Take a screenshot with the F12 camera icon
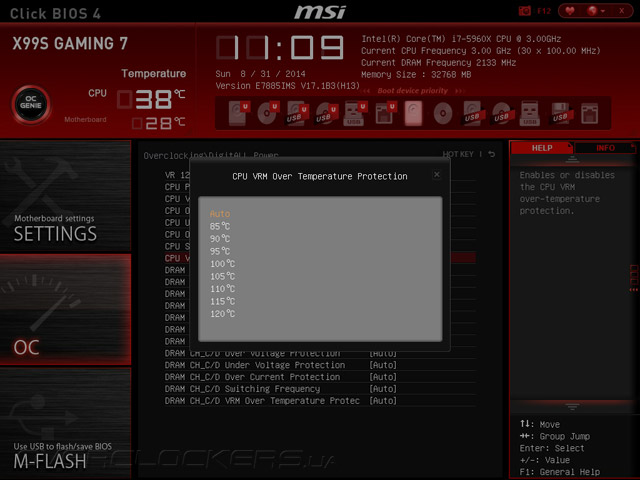This screenshot has height=480, width=640. [525, 11]
